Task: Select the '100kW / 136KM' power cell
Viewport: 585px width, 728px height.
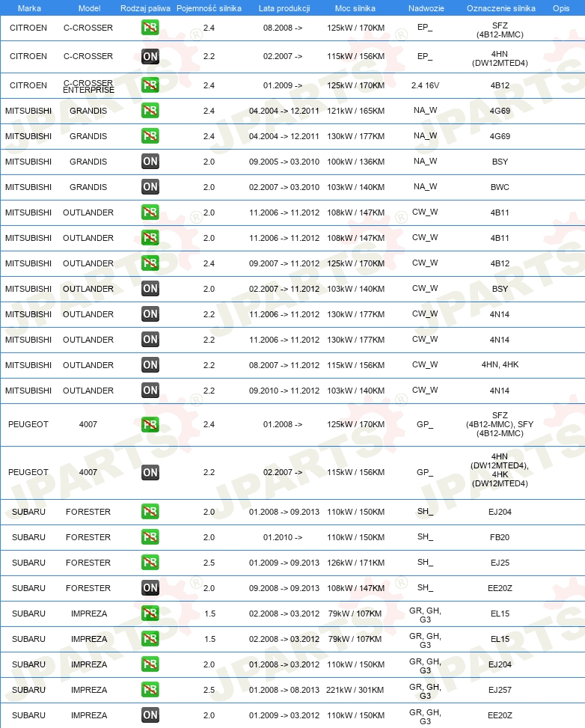Action: coord(355,162)
